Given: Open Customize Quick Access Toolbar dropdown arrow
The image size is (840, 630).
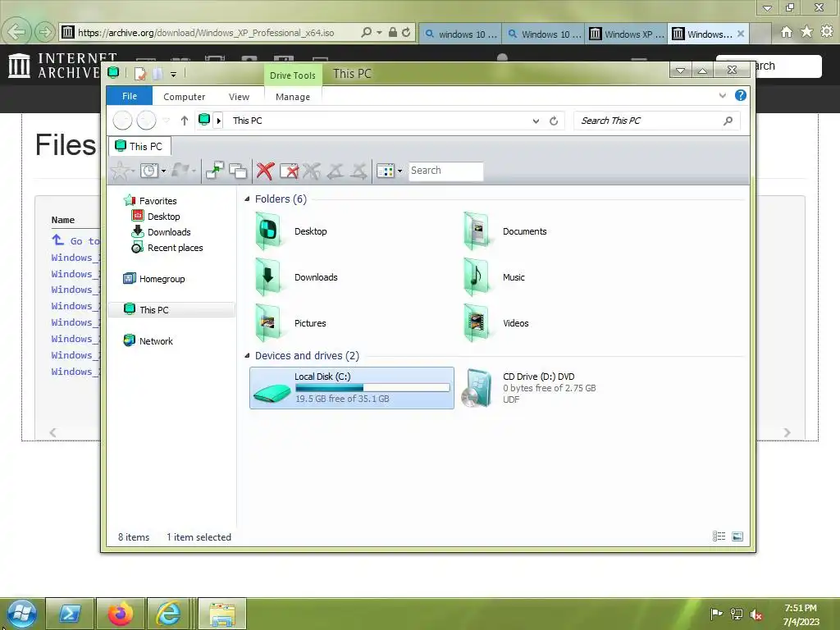Looking at the screenshot, I should pyautogui.click(x=173, y=75).
